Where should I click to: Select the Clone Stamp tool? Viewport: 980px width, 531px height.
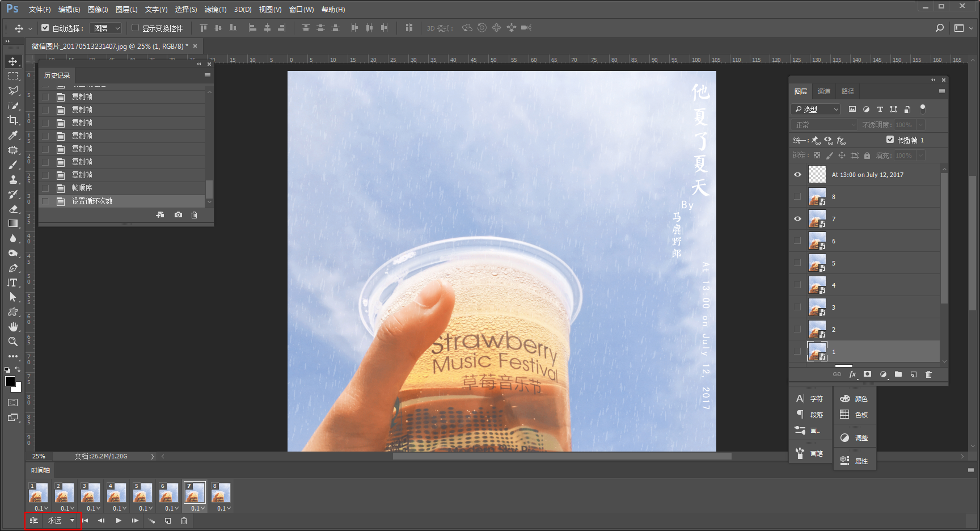coord(13,179)
